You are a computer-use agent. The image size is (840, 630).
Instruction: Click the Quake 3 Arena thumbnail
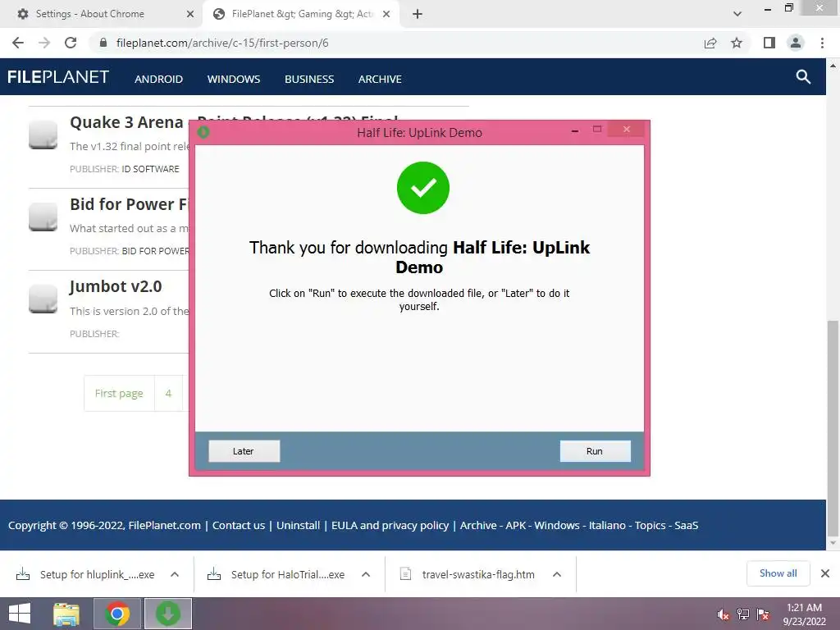coord(43,135)
